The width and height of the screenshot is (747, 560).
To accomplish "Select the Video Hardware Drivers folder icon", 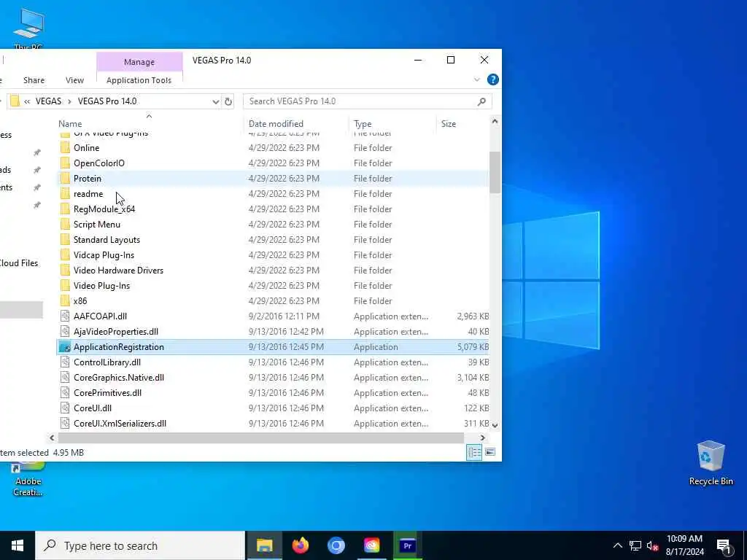I will [x=65, y=271].
